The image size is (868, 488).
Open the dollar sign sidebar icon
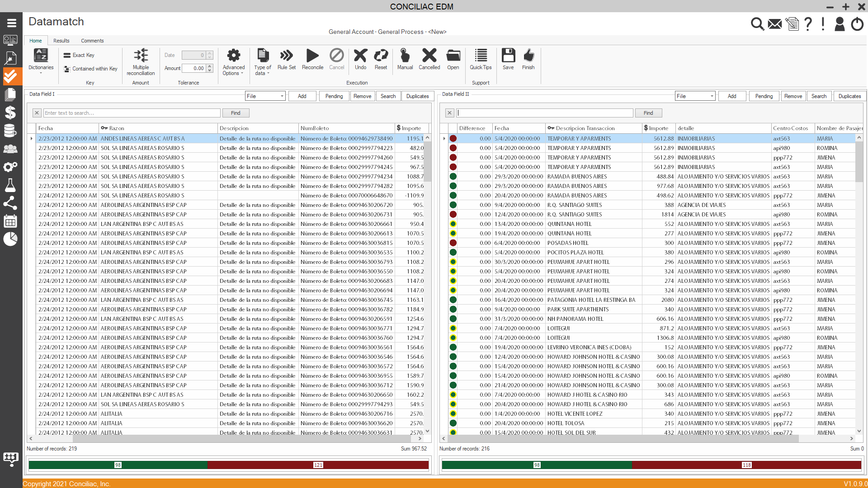[10, 113]
